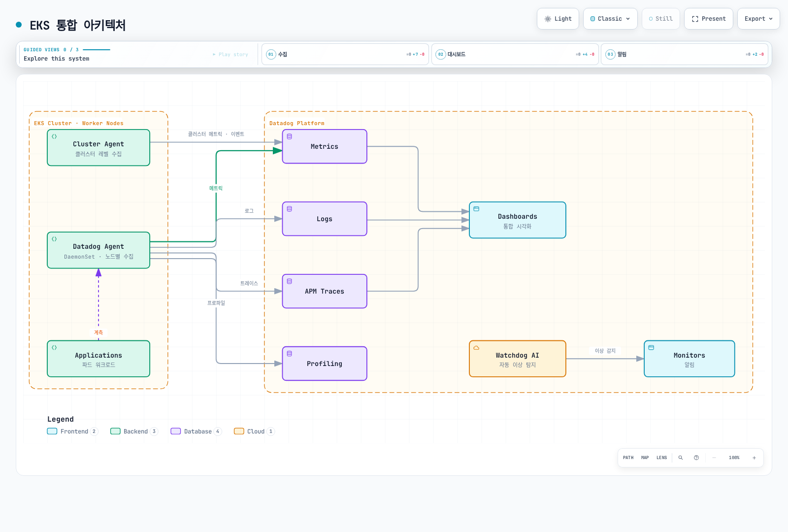Open the Classic style dropdown
788x532 pixels.
(610, 19)
